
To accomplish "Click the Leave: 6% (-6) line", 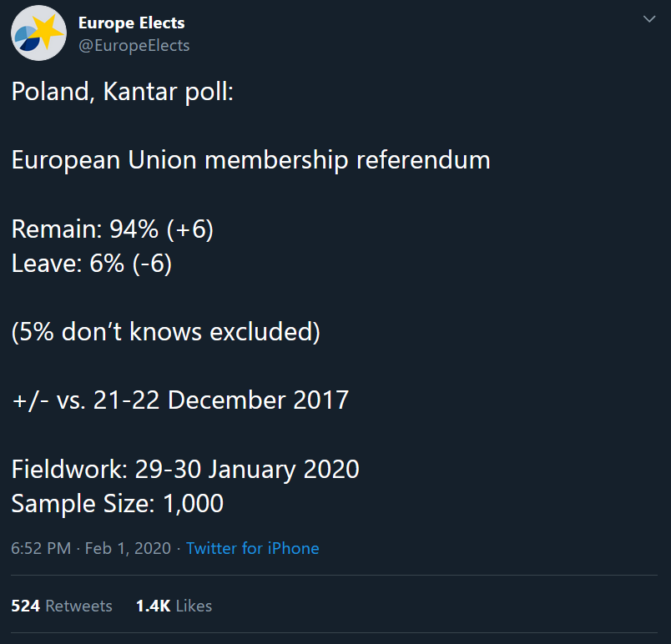I will [x=92, y=264].
